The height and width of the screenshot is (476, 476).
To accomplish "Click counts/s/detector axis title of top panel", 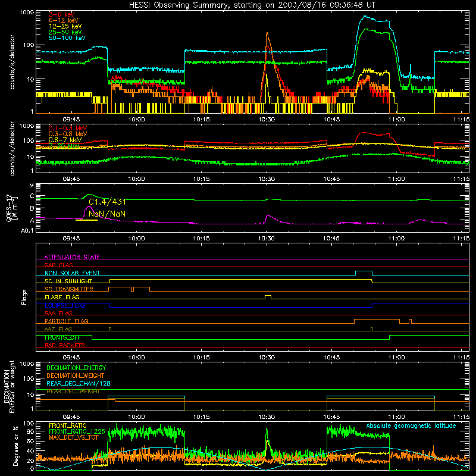I will (12, 62).
